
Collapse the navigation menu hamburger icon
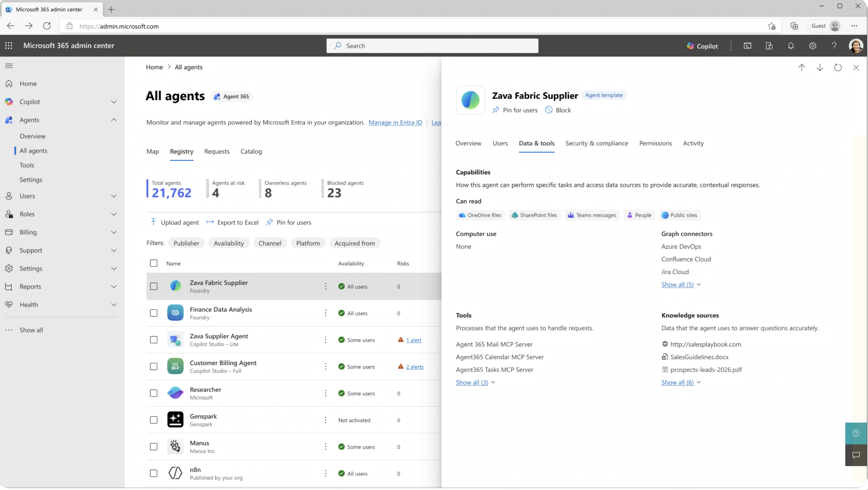click(x=9, y=66)
